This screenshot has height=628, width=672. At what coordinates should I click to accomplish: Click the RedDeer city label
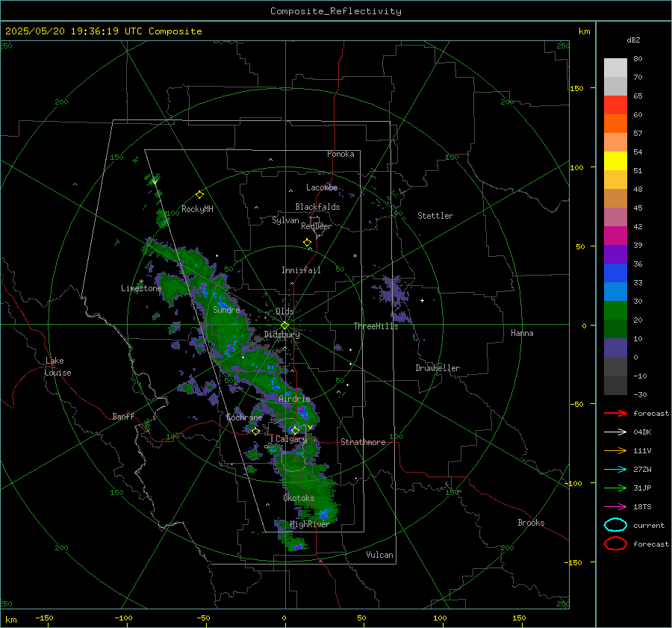(x=317, y=226)
